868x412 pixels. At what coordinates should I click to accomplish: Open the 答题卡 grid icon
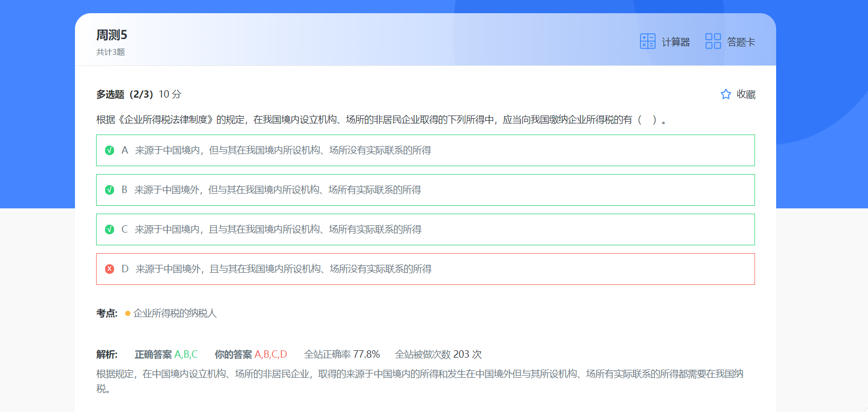point(713,41)
